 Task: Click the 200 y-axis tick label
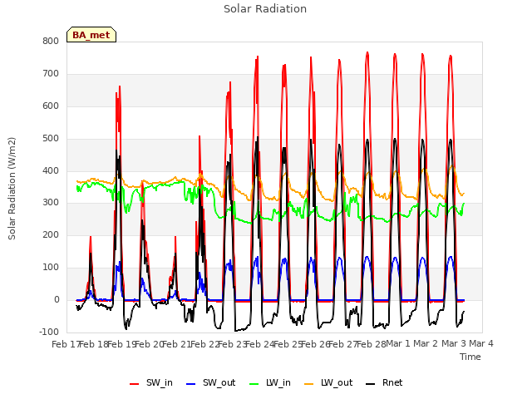(51, 234)
